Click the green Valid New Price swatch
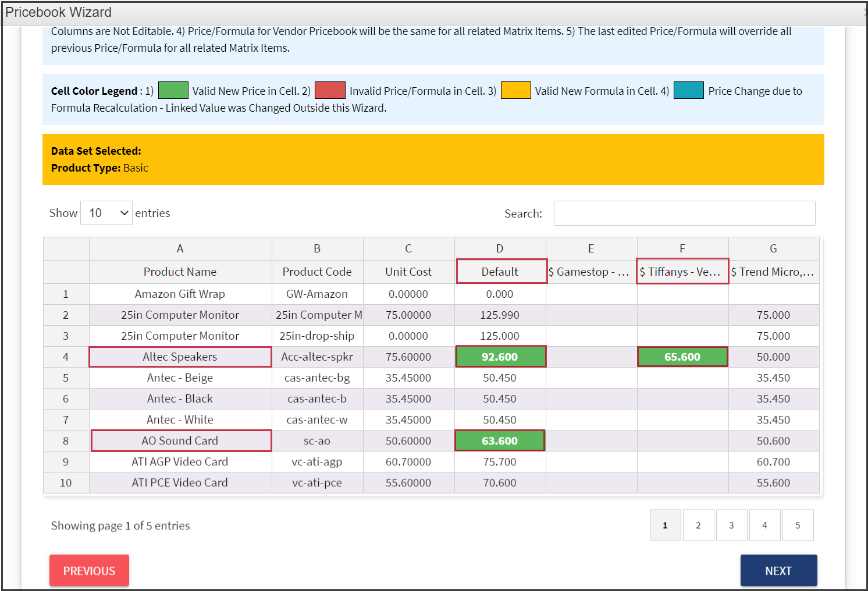 173,90
